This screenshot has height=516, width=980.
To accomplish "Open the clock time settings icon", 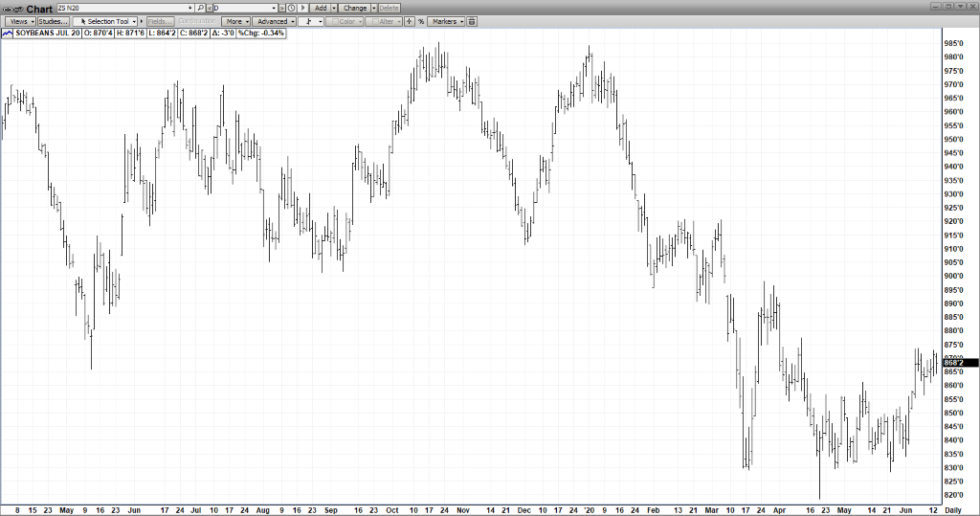I will [291, 8].
